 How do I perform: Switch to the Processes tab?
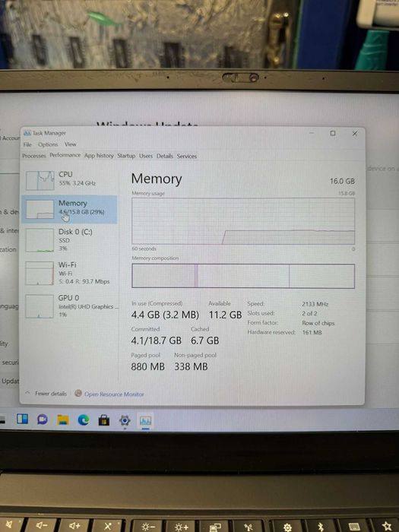[34, 156]
